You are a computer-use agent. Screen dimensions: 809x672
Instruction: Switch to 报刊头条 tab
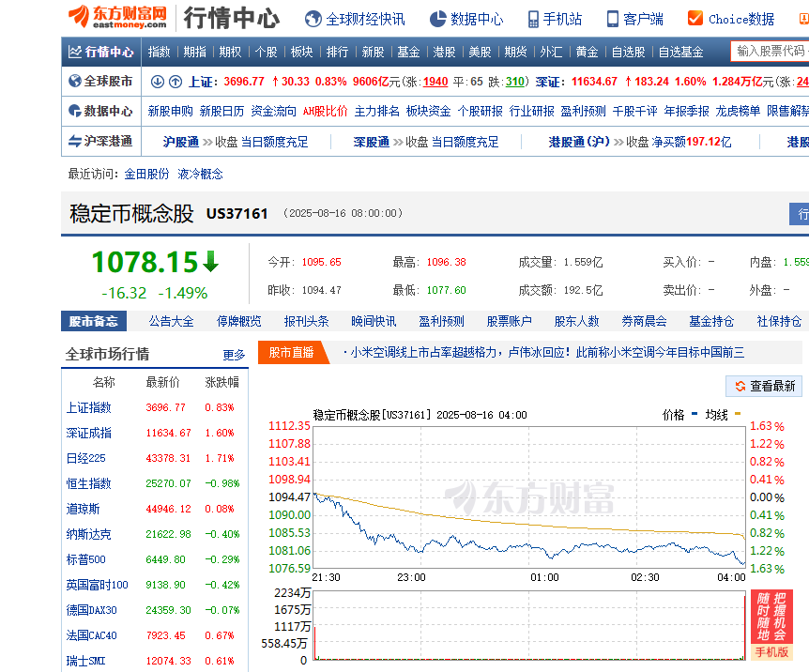coord(307,322)
